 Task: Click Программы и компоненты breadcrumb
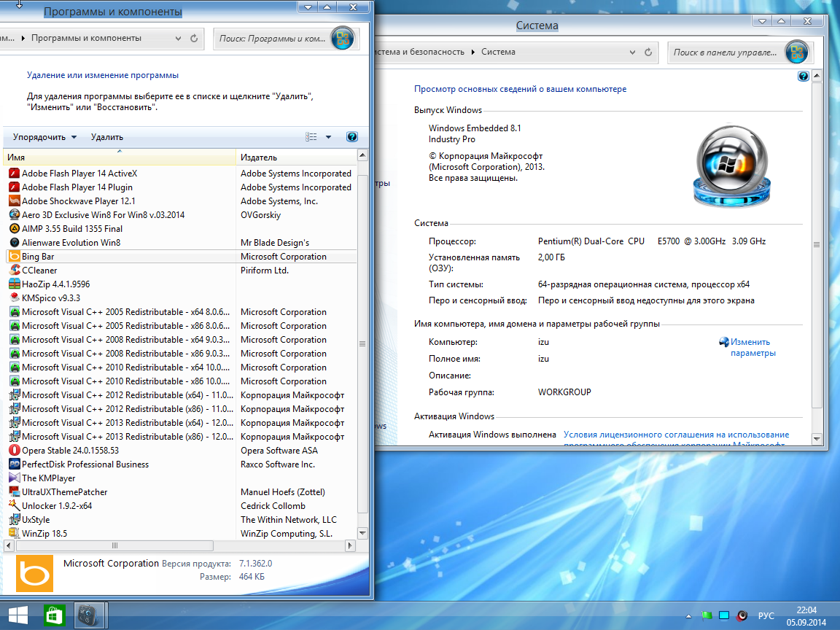tap(86, 38)
